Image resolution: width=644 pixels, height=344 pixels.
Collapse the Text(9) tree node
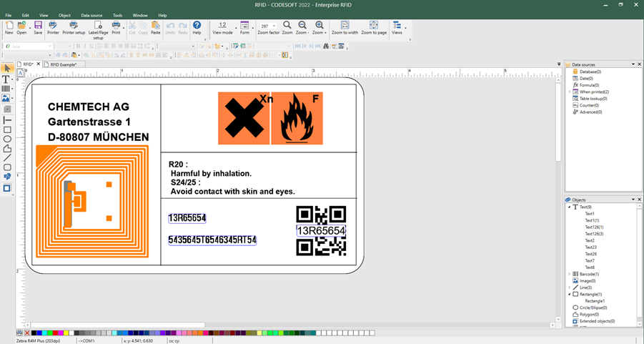click(x=569, y=207)
